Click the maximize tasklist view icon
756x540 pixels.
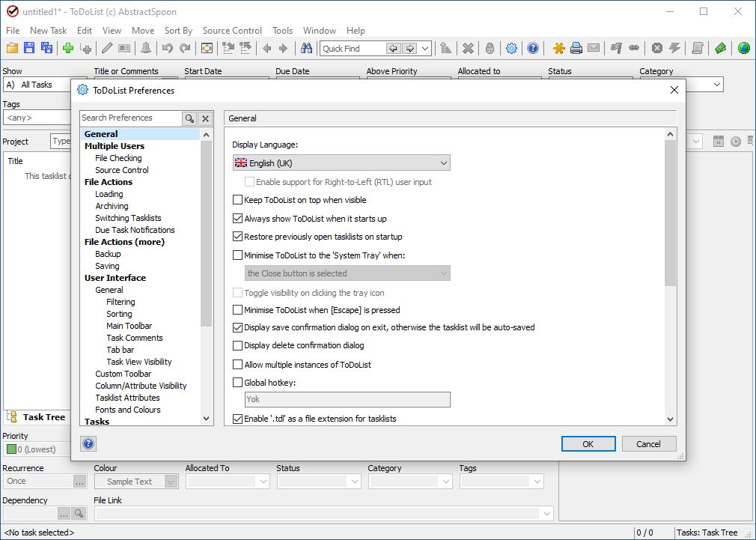(x=207, y=48)
